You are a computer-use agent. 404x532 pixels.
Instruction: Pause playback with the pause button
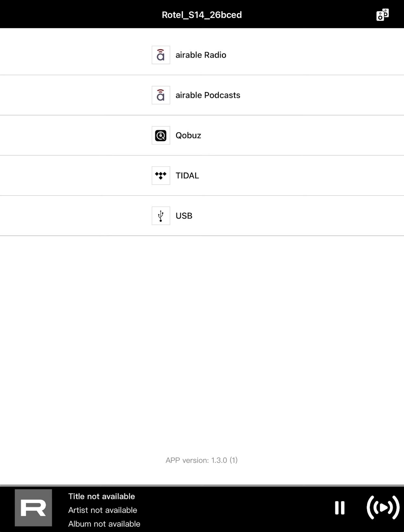point(340,508)
